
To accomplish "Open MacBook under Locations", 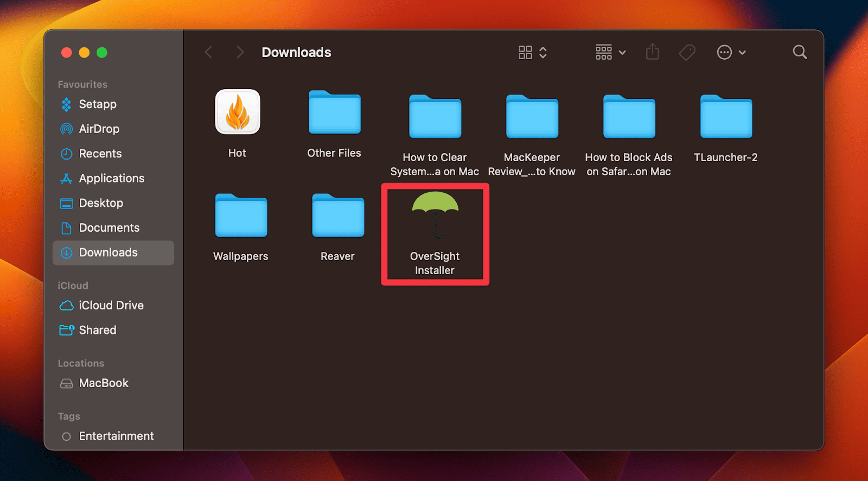I will (113, 383).
